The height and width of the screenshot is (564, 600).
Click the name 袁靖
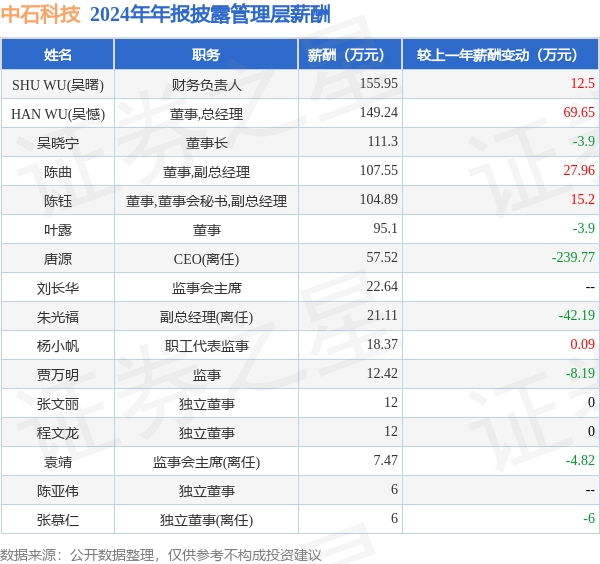click(x=58, y=462)
